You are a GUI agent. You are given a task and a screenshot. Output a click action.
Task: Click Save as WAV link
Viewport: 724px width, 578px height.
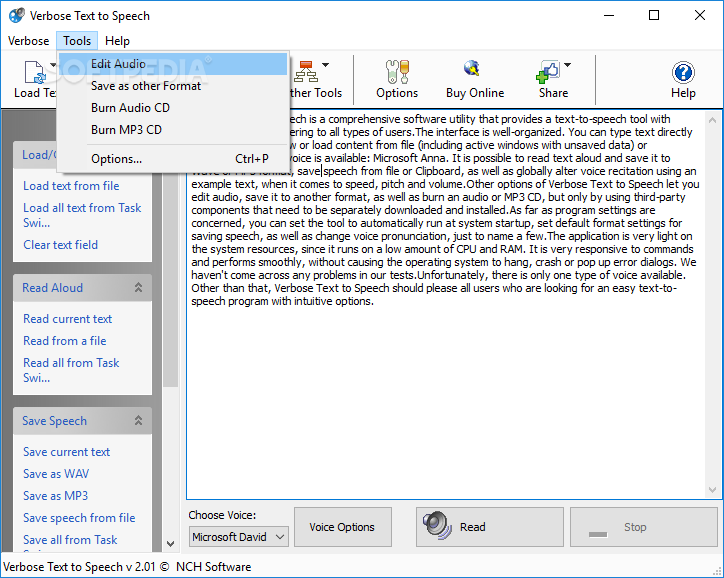56,474
